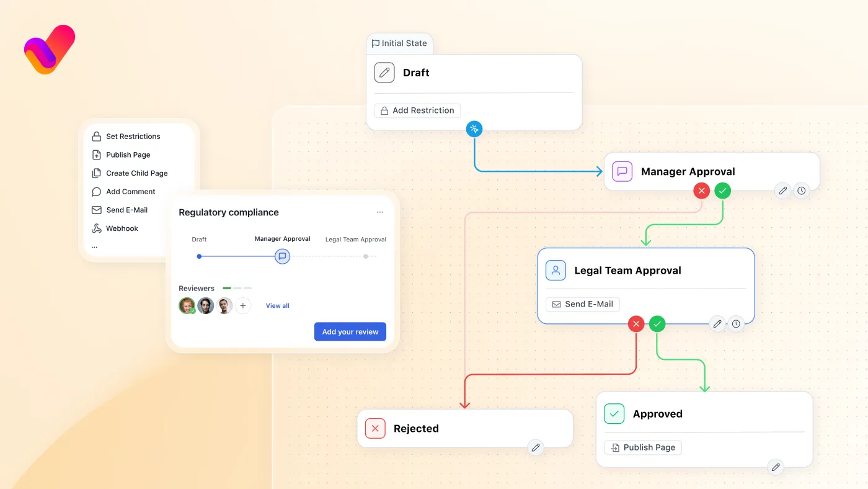Edit the Approved state with its pencil button
The height and width of the screenshot is (489, 868).
coord(776,467)
